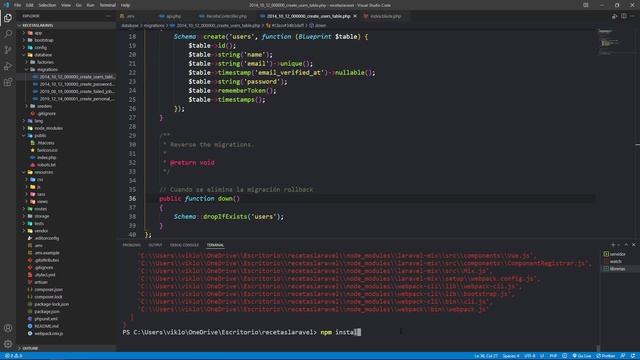The height and width of the screenshot is (360, 640).
Task: Select the Terminal panel tab
Action: click(215, 245)
